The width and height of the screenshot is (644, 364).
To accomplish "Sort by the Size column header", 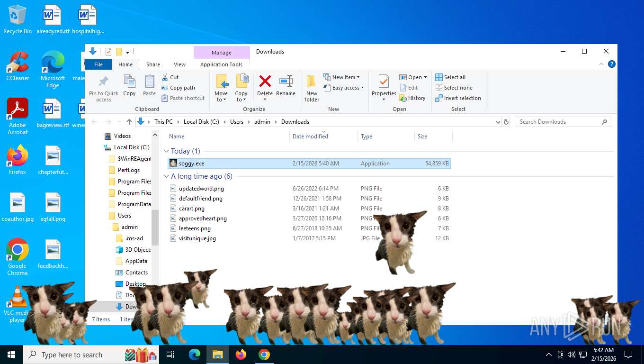I will pos(433,136).
